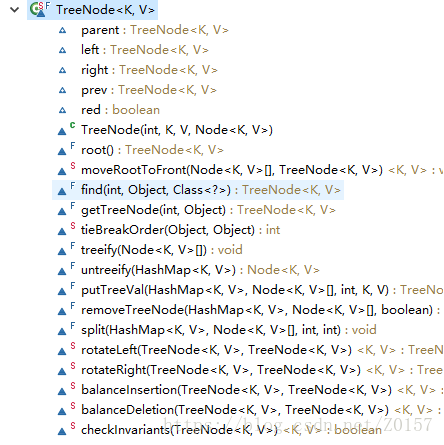This screenshot has width=444, height=445.
Task: Select the treeify(Node<K, V>[]) method
Action: pyautogui.click(x=162, y=250)
